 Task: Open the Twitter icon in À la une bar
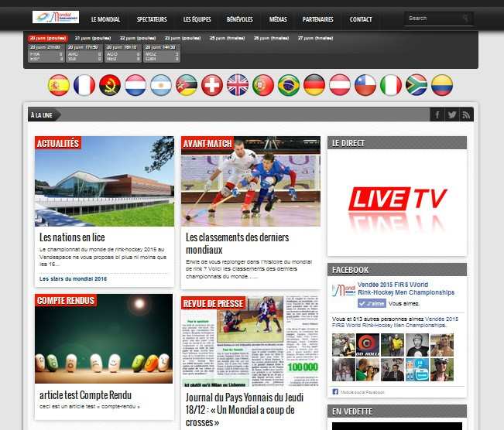click(x=452, y=114)
